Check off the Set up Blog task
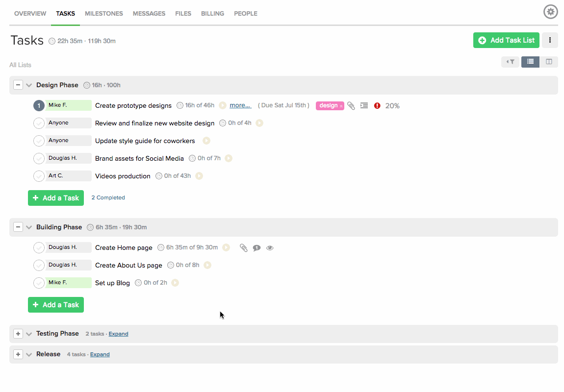The height and width of the screenshot is (392, 564). pos(39,283)
